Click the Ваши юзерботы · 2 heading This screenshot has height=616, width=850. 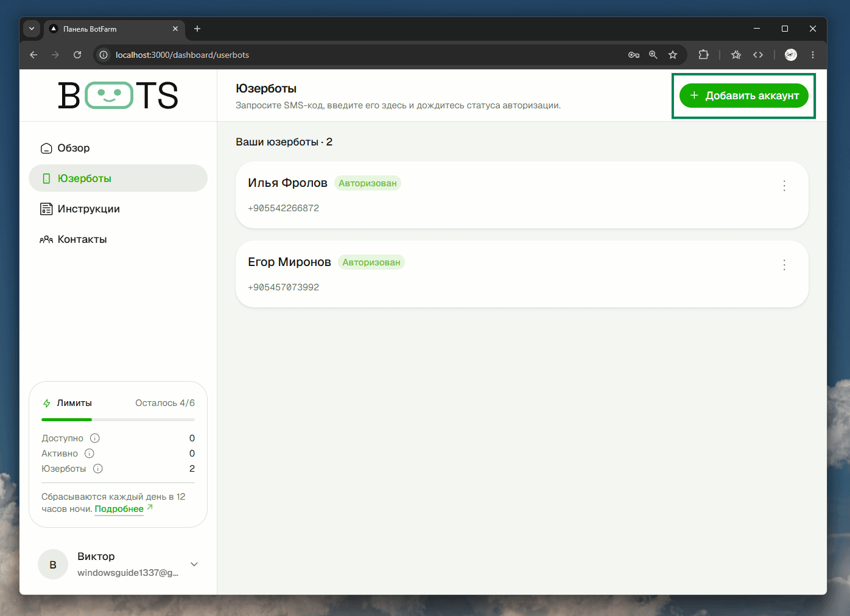click(284, 142)
